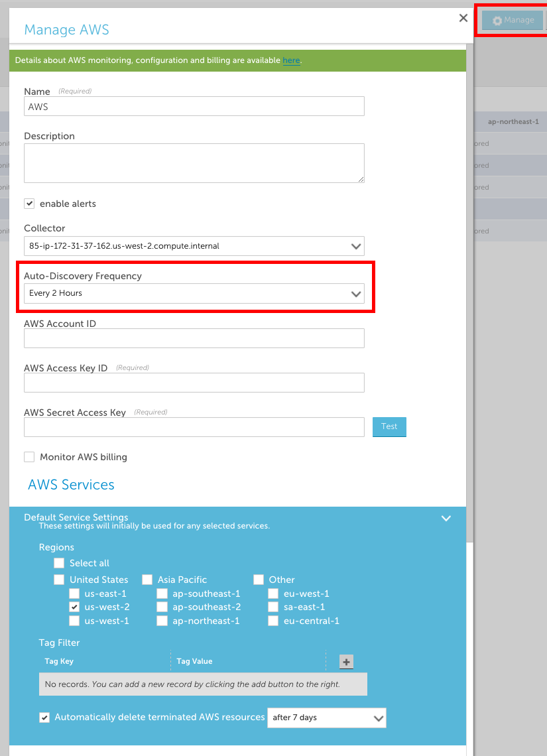Image resolution: width=547 pixels, height=756 pixels.
Task: Click the AWS Secret Access Key field
Action: point(194,427)
